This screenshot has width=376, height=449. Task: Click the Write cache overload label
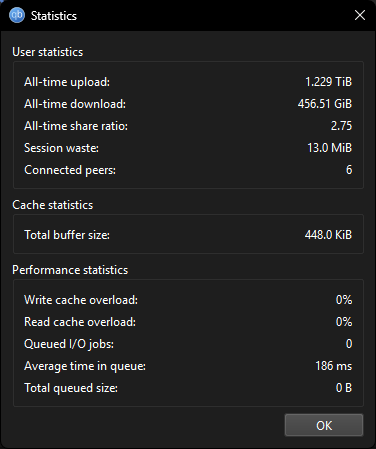tap(81, 300)
